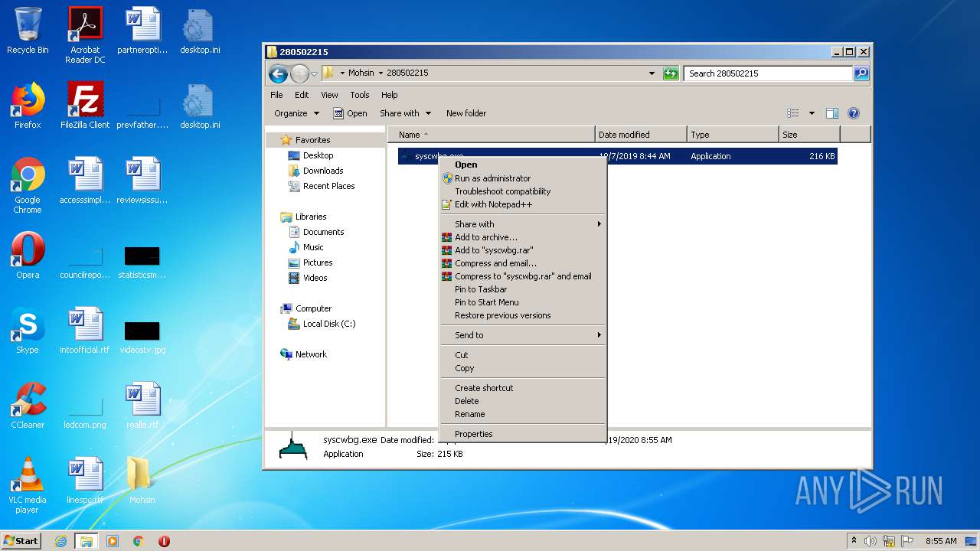Choose Delete from the context menu
The image size is (980, 551).
[x=522, y=401]
